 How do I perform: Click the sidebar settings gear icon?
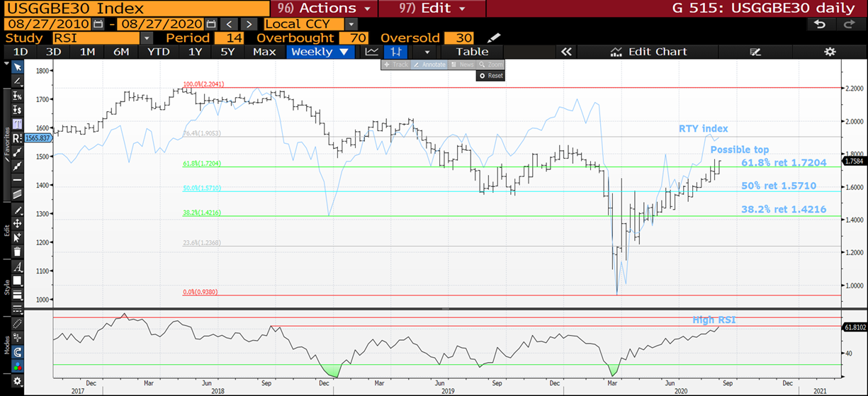(x=18, y=382)
